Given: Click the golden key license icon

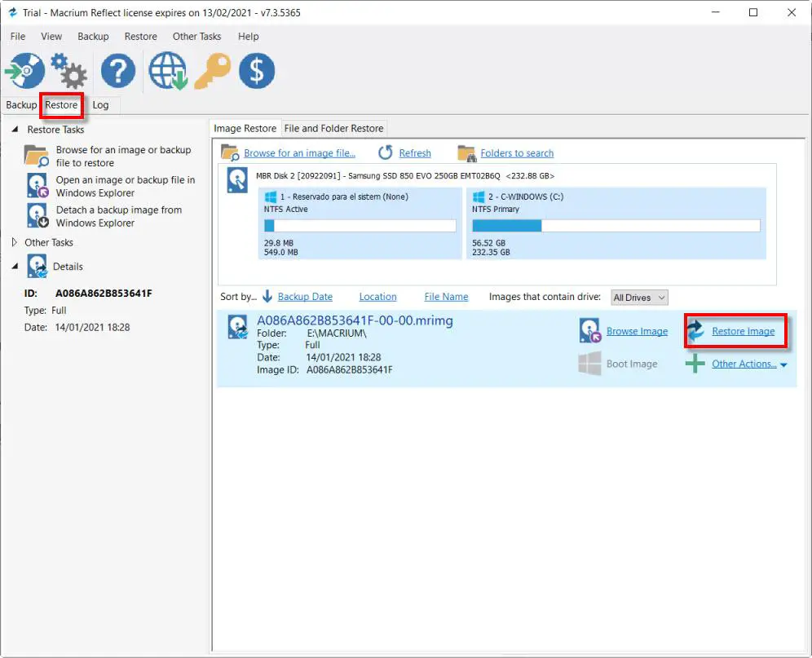Looking at the screenshot, I should [x=212, y=71].
